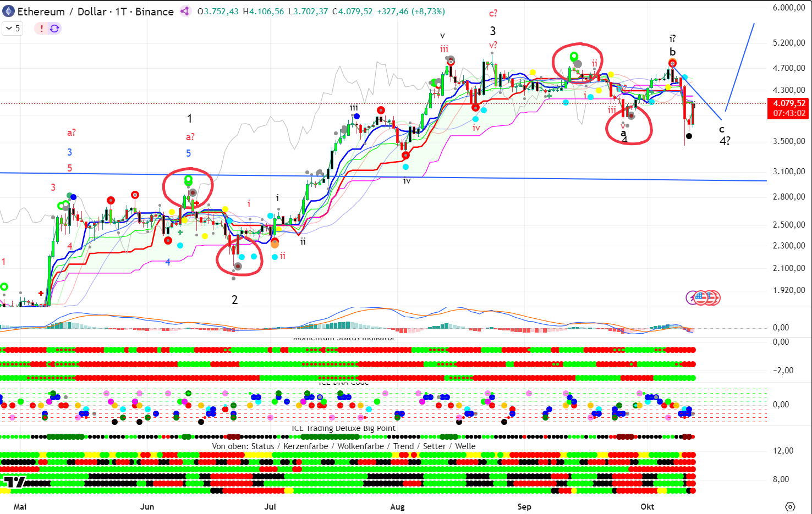Click the TradingView logo in the bottom-left corner
Screen dimensions: 812x514
click(x=14, y=482)
